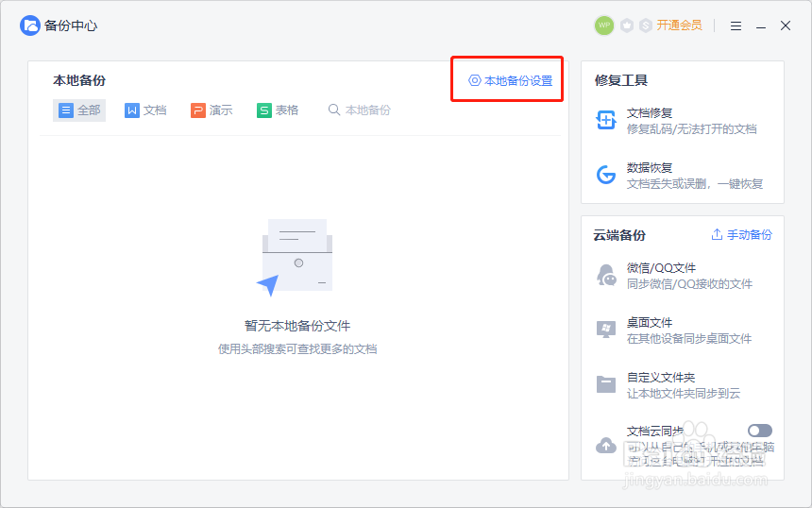Image resolution: width=812 pixels, height=508 pixels.
Task: Click the membership badge icon beside avatar
Action: 627,25
